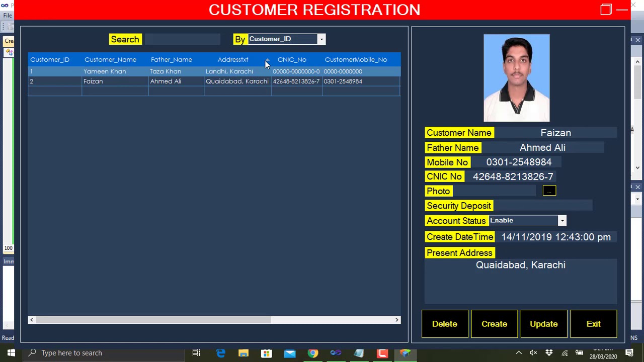Click the 42648-8213826-7 CNIC grid cell
This screenshot has height=362, width=644.
tap(296, 81)
